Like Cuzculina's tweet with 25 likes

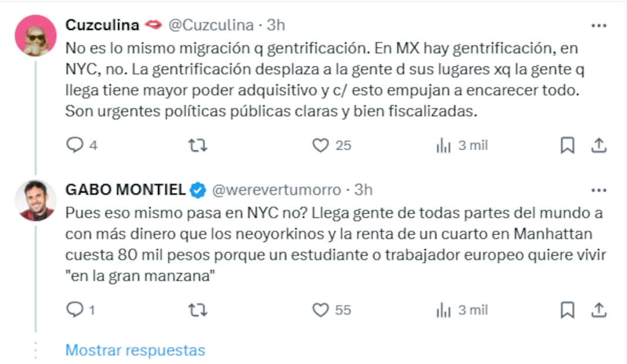pos(320,146)
